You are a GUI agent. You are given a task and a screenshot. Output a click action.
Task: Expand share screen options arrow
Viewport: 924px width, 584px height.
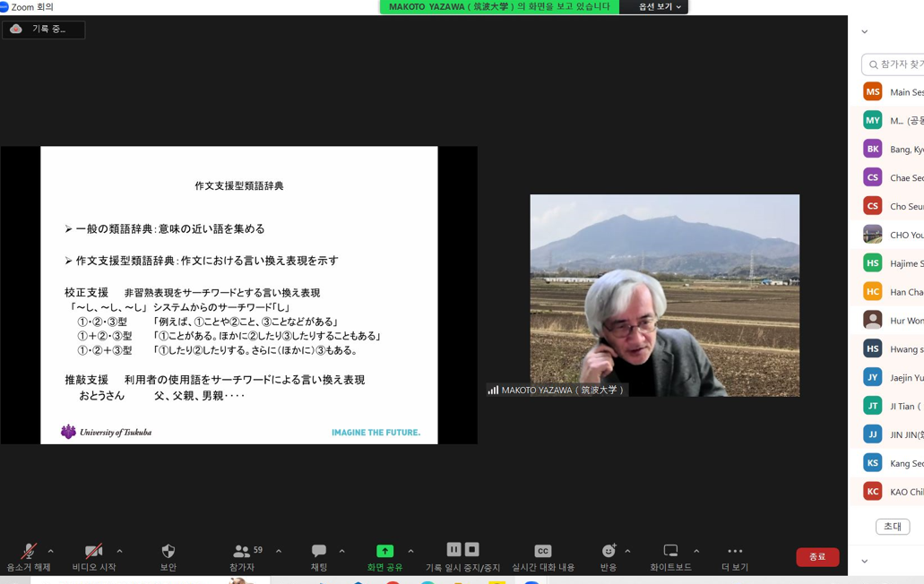(x=410, y=552)
